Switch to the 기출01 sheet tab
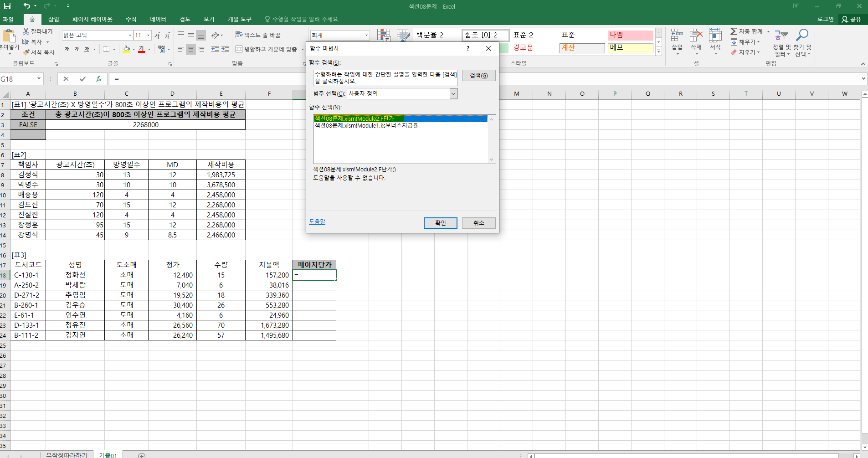 pos(108,455)
